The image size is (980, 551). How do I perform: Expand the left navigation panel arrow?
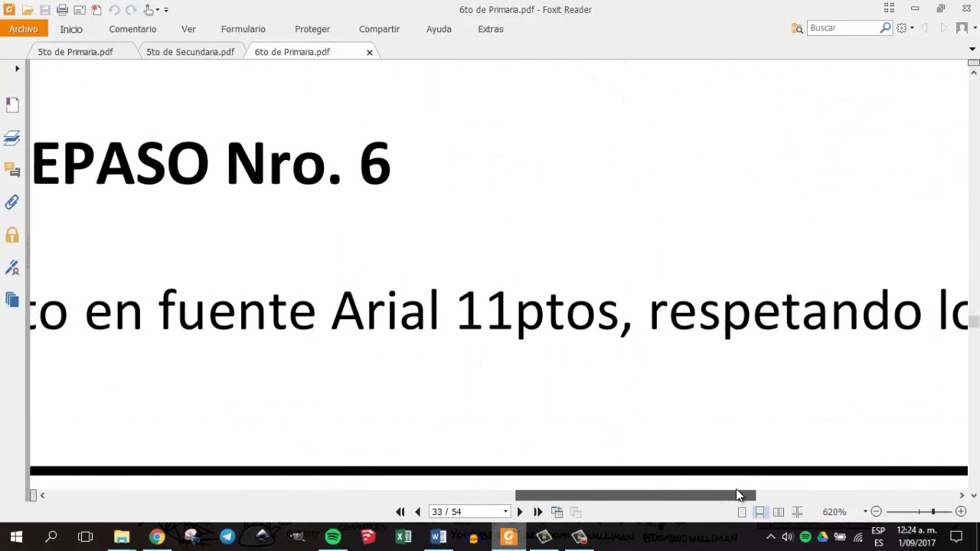[17, 69]
